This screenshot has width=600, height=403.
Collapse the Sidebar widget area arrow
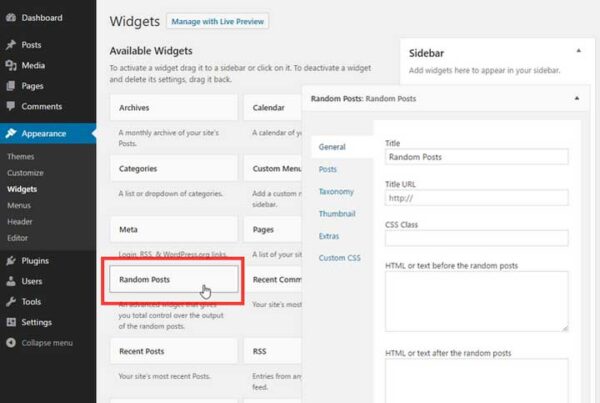tap(577, 49)
